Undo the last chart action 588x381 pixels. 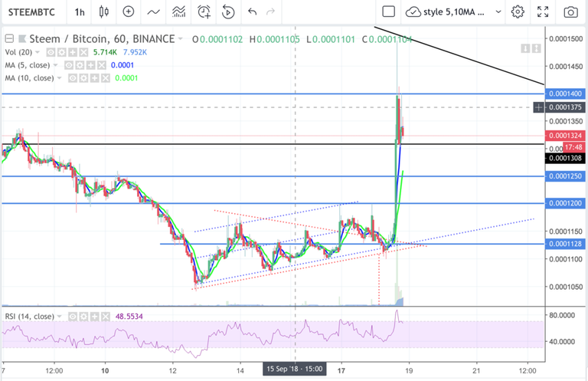point(253,12)
